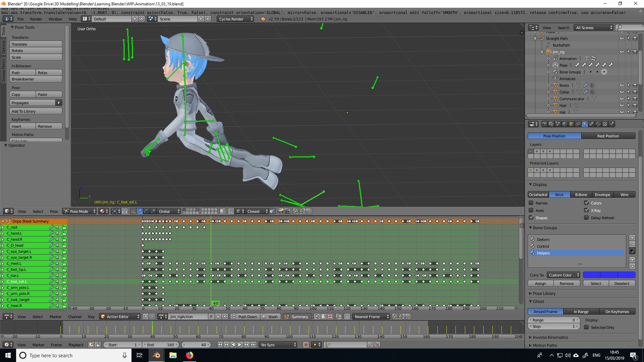The width and height of the screenshot is (644, 362).
Task: Click the Push Down action icon button
Action: [245, 317]
